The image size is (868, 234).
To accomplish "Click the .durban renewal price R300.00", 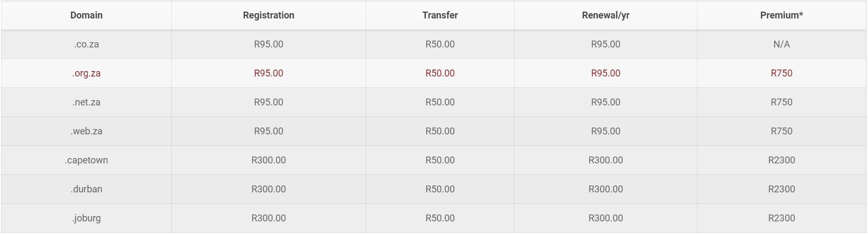I will click(x=606, y=189).
